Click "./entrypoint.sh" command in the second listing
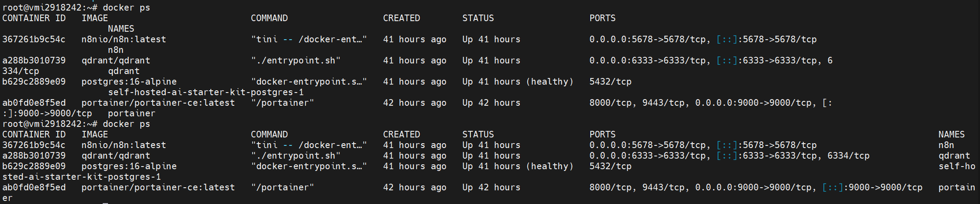980x204 pixels. [295, 156]
